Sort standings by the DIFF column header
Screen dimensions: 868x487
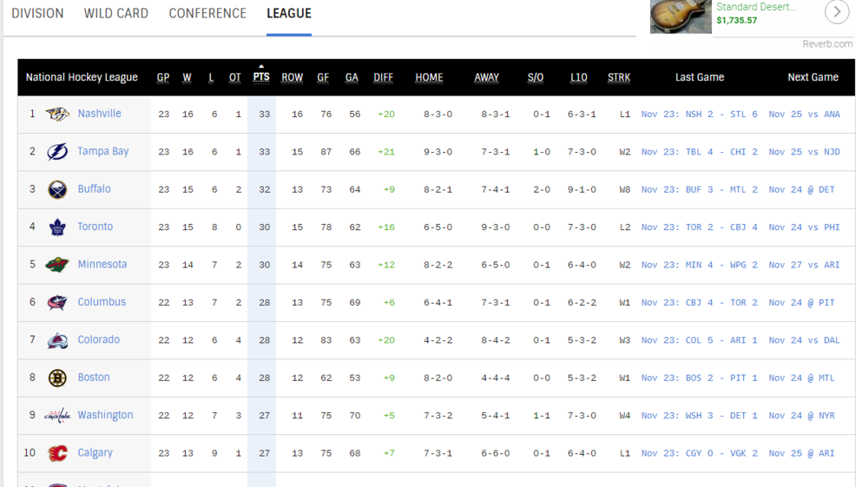[x=383, y=77]
